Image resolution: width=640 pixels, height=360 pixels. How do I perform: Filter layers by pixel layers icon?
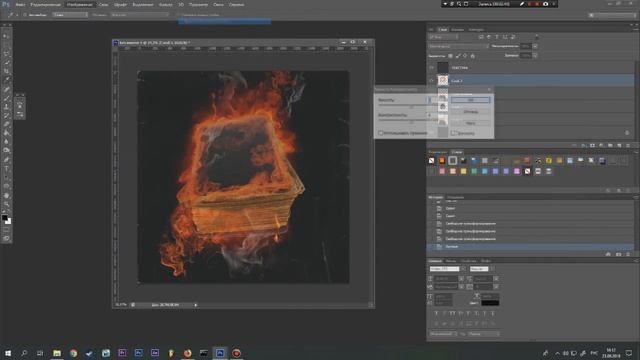481,37
